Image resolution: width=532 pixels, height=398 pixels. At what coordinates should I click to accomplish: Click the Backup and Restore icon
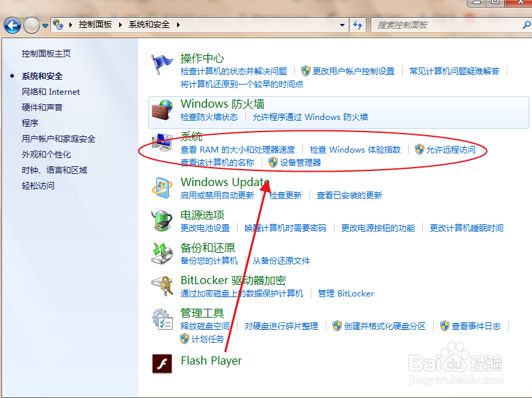(x=162, y=254)
